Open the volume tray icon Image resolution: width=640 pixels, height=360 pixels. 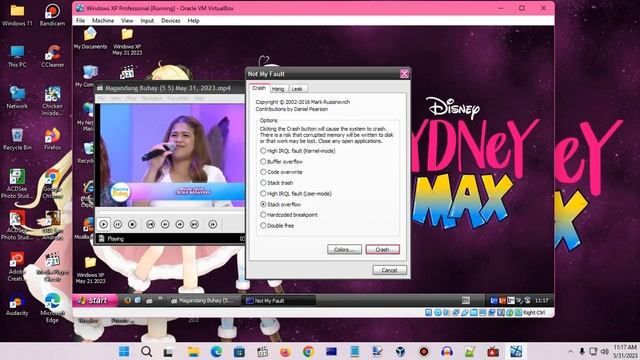(x=605, y=351)
